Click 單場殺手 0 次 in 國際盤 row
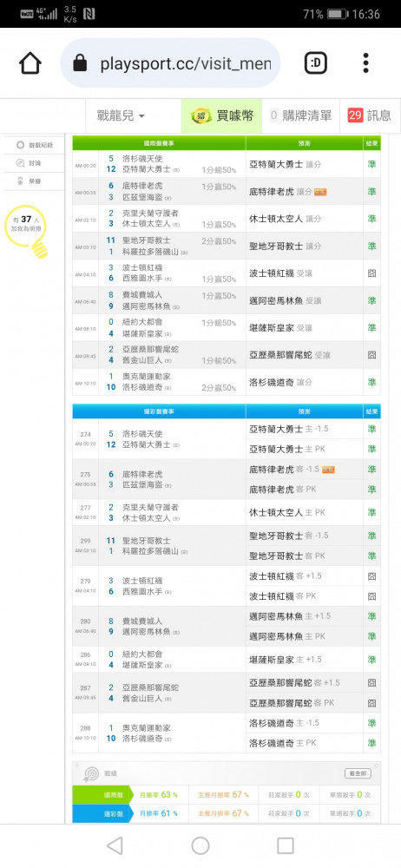 (351, 795)
